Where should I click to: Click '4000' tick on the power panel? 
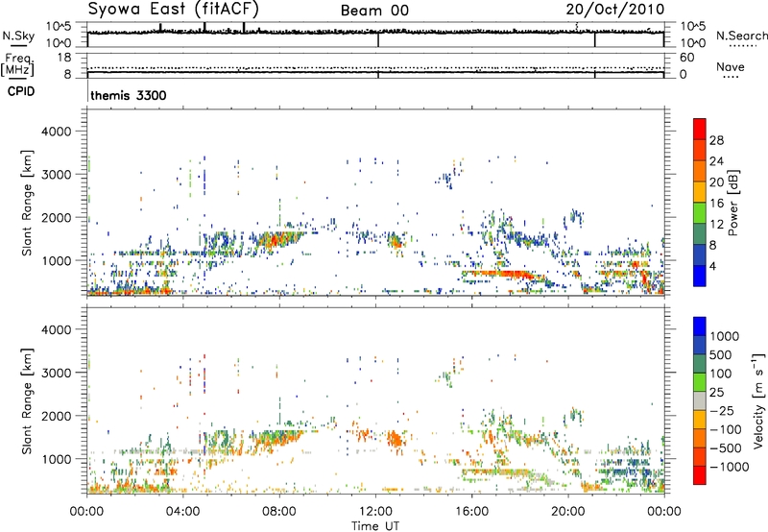coord(57,132)
